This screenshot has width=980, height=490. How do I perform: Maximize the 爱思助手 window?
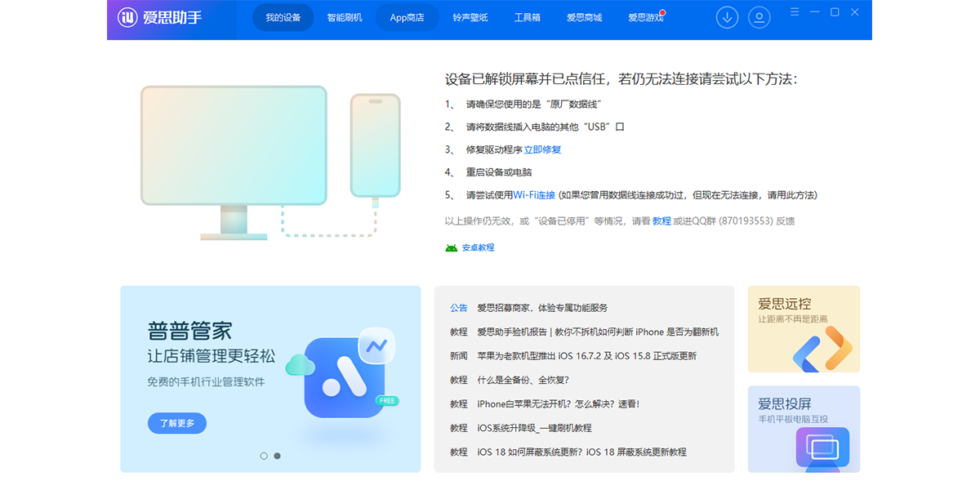835,12
